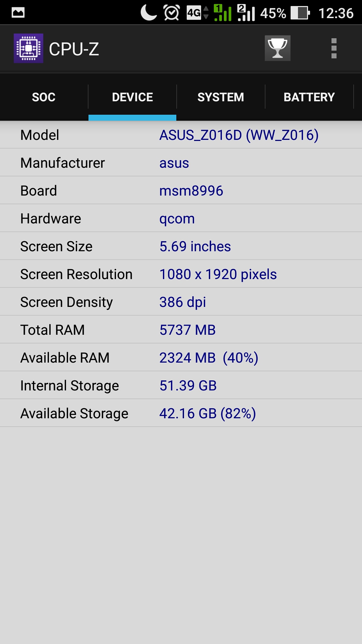Tap the moon do-not-disturb icon
The height and width of the screenshot is (644, 362).
pos(149,13)
